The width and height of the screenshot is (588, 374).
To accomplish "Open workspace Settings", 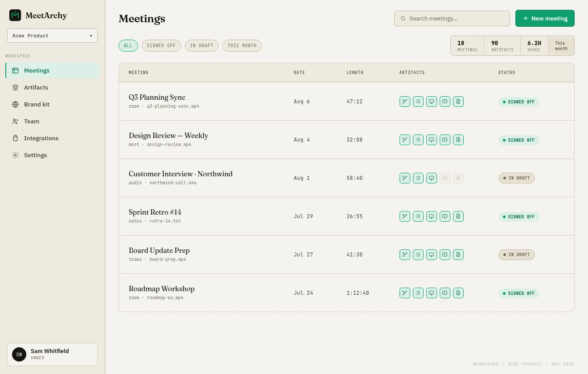I will tap(53, 155).
